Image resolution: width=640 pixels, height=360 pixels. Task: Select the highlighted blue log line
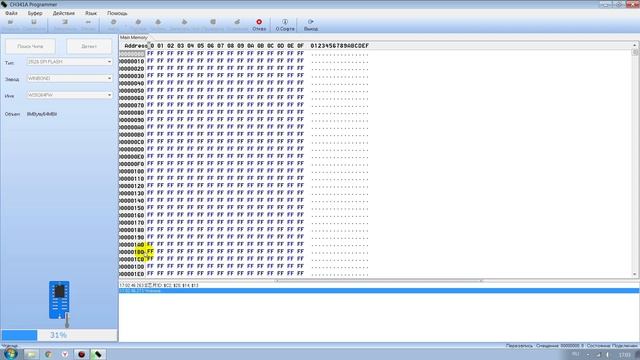click(x=379, y=291)
